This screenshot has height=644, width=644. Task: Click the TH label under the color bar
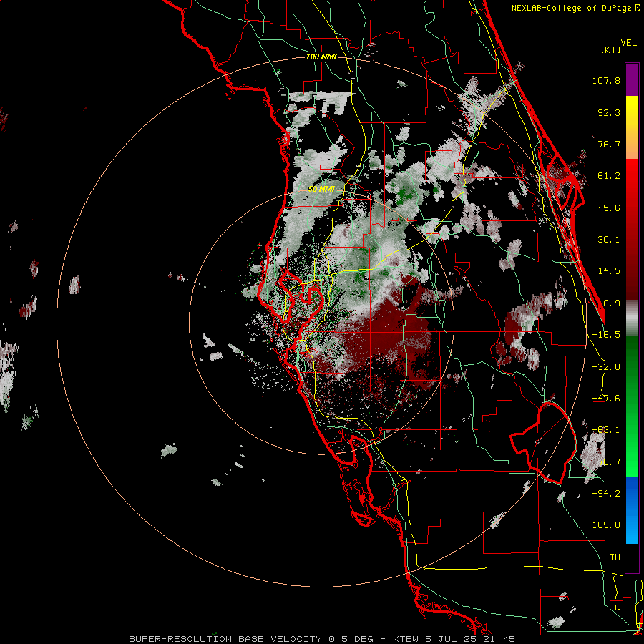coord(615,557)
